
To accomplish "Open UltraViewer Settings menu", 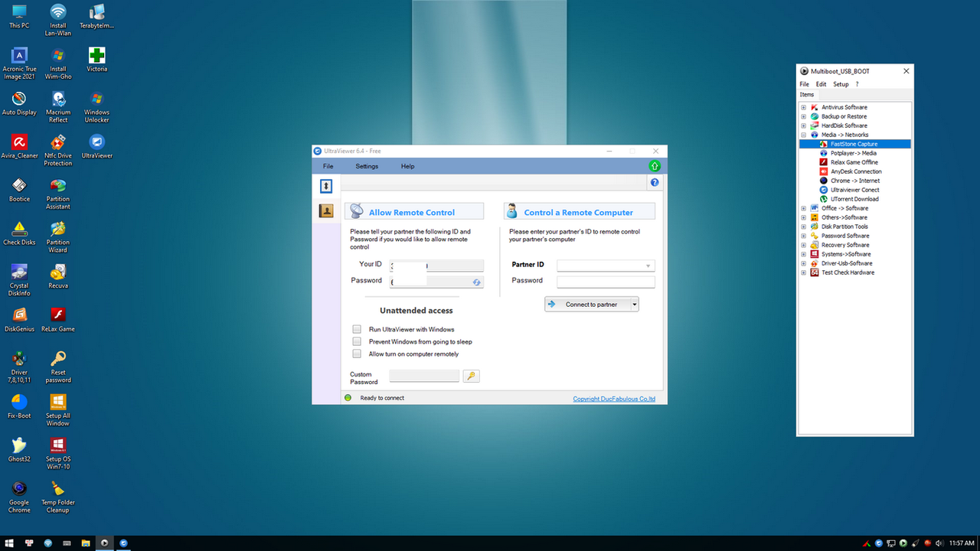I will pyautogui.click(x=367, y=166).
